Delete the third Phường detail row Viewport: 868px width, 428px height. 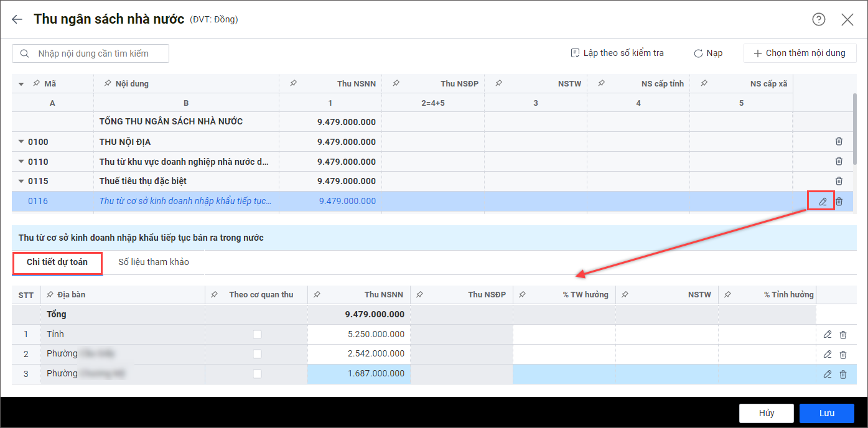[843, 374]
